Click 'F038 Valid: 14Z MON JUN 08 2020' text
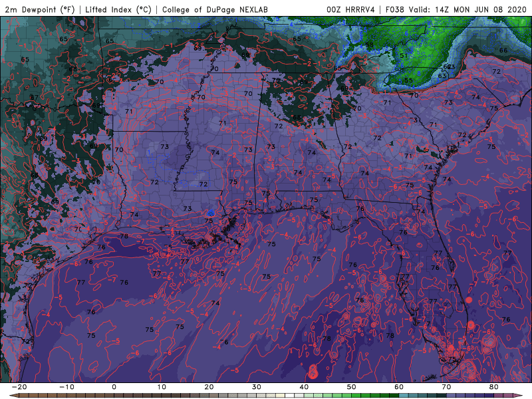The width and height of the screenshot is (532, 399). 456,9
